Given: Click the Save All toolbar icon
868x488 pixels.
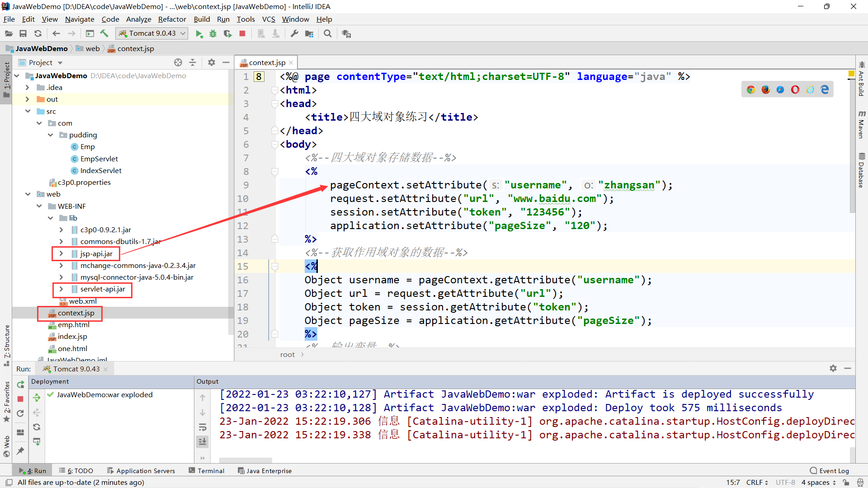Looking at the screenshot, I should (x=23, y=33).
